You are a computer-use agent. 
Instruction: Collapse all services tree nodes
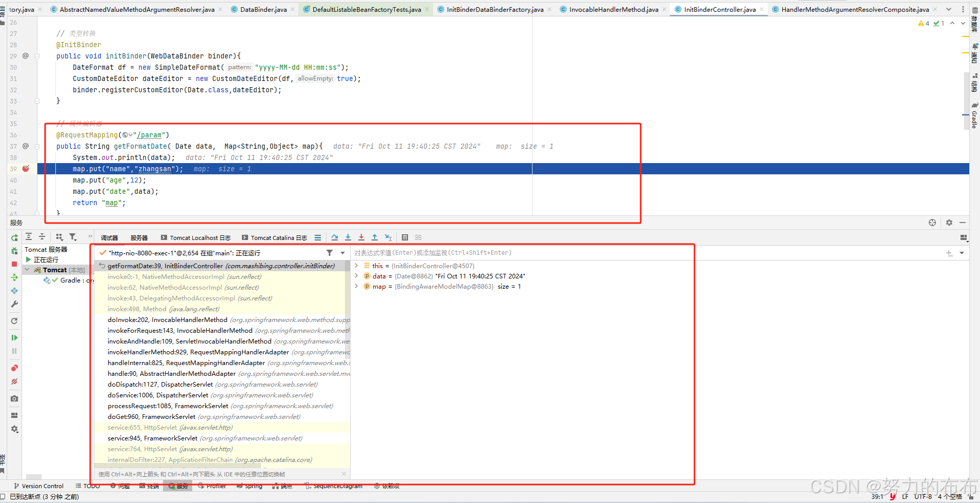[x=42, y=236]
